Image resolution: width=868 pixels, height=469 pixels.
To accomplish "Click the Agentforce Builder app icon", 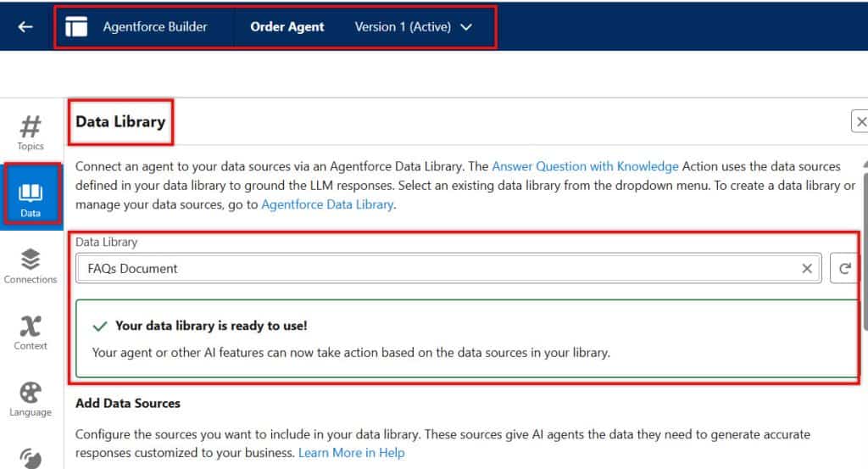I will [76, 26].
